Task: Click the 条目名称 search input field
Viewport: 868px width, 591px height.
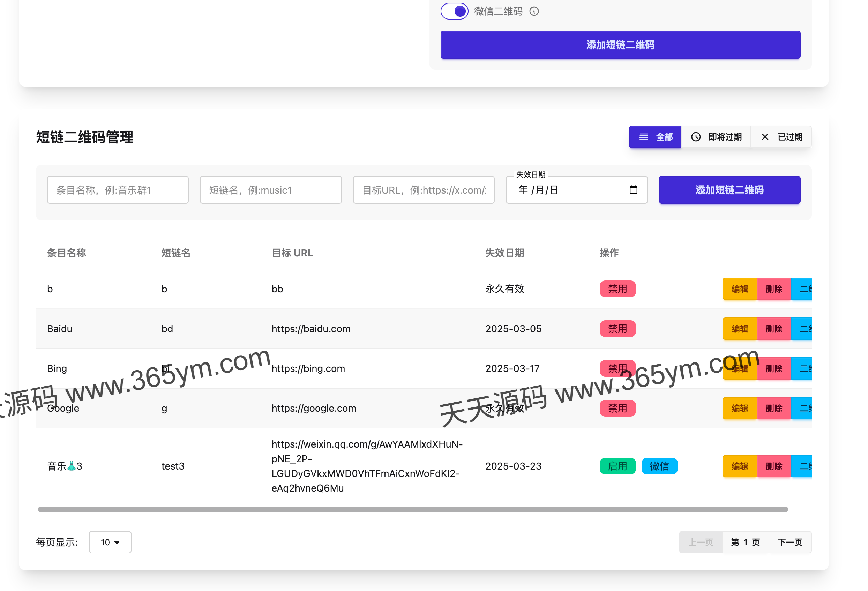Action: pyautogui.click(x=118, y=190)
